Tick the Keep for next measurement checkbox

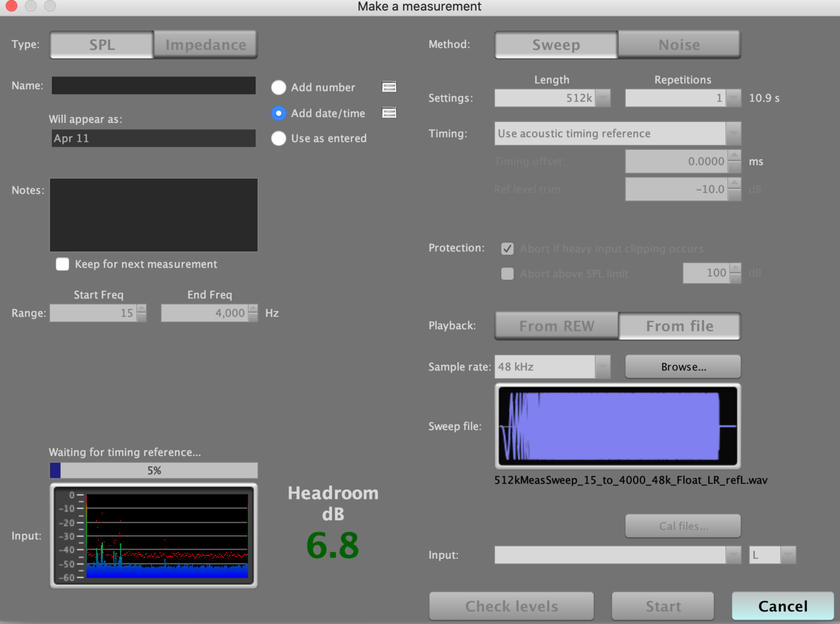coord(62,264)
